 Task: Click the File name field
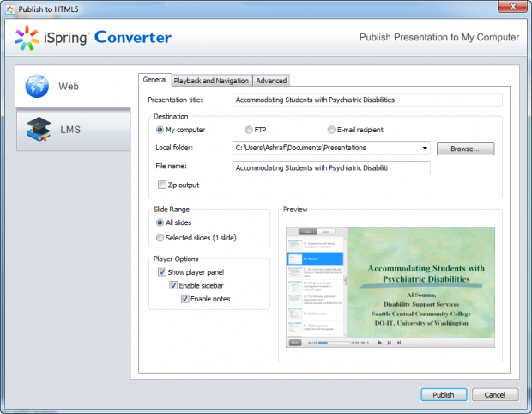pyautogui.click(x=331, y=167)
